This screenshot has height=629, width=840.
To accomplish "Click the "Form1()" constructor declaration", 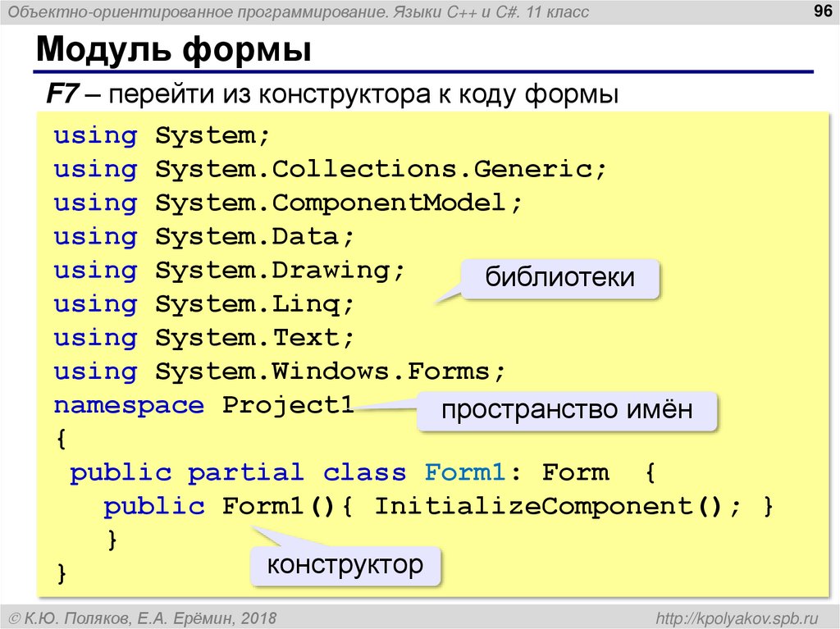I will tap(277, 507).
